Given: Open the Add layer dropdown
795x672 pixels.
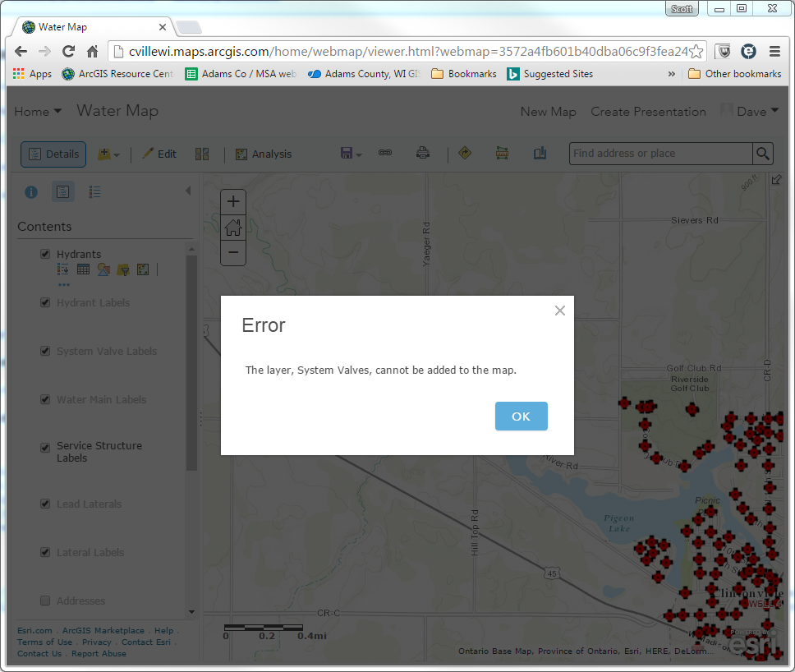Looking at the screenshot, I should (108, 154).
